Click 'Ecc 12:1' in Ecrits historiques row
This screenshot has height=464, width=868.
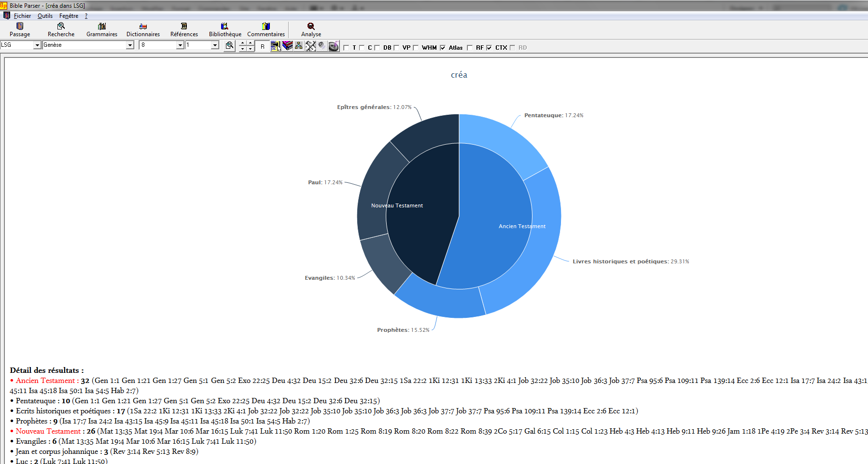pos(622,411)
